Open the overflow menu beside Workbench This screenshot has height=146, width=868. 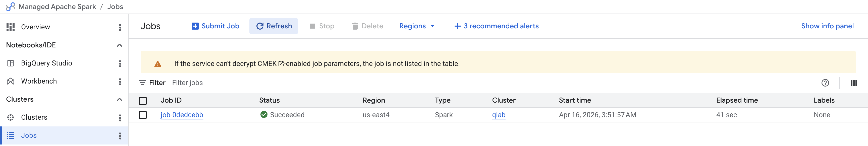(120, 81)
